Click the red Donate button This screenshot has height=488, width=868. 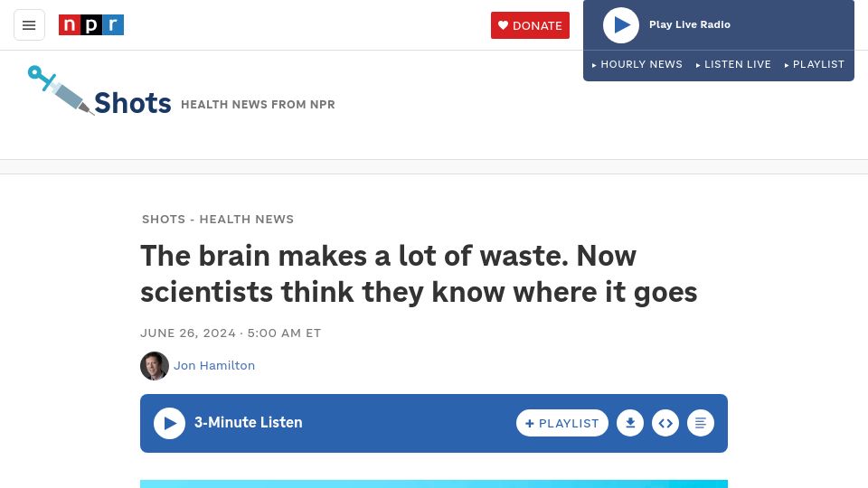pos(530,25)
